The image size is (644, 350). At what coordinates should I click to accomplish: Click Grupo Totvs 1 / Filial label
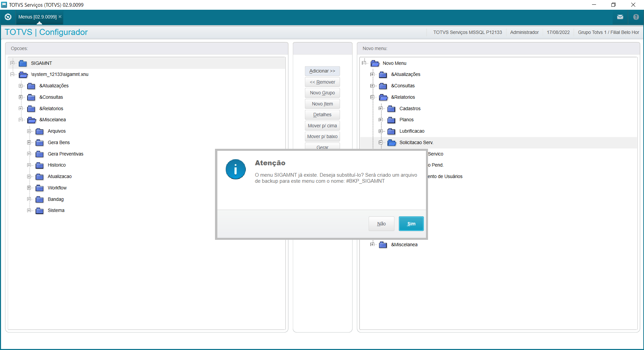(x=608, y=32)
